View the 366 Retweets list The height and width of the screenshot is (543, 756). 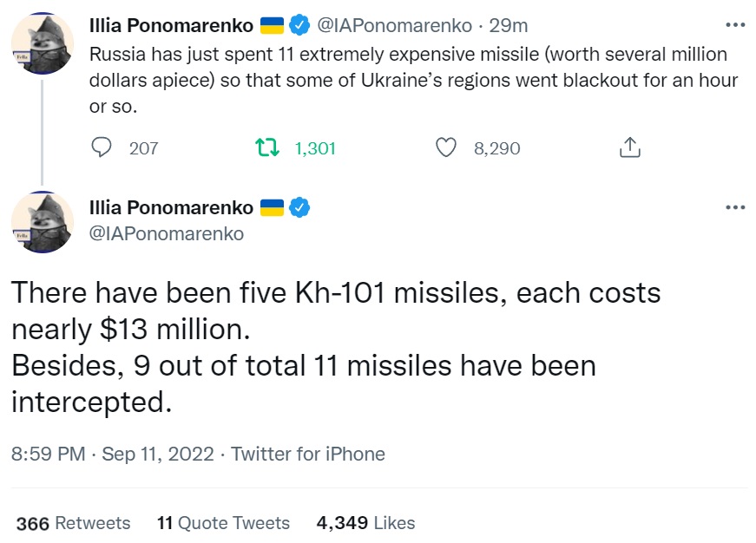(x=73, y=523)
